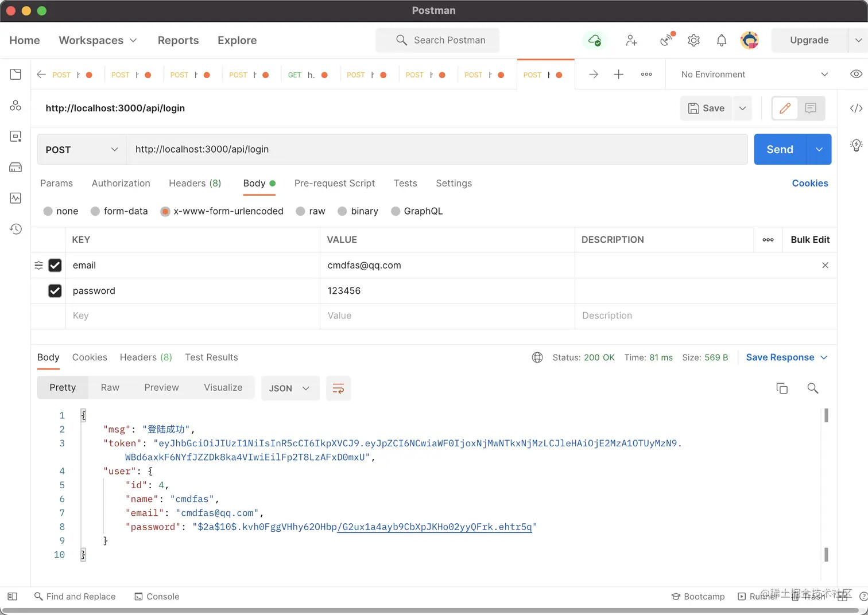This screenshot has height=615, width=868.
Task: Click the network globe icon near Status
Action: [537, 357]
